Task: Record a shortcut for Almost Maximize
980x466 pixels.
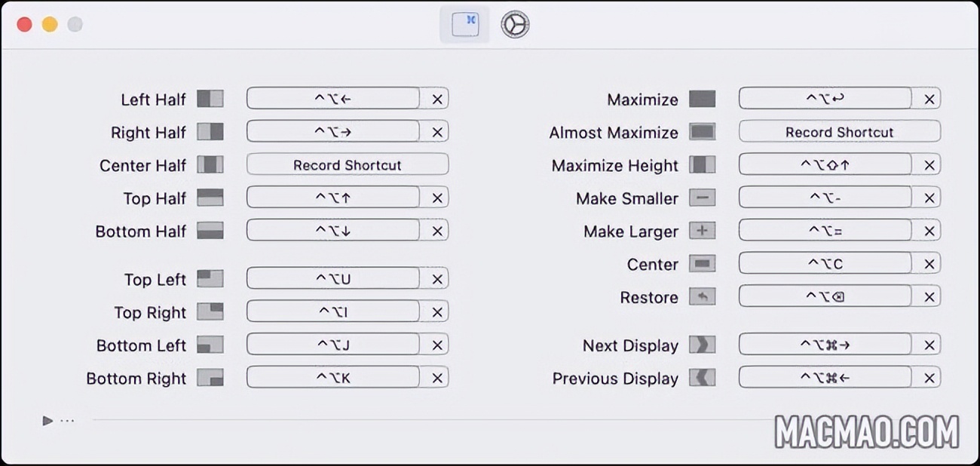Action: coord(839,132)
